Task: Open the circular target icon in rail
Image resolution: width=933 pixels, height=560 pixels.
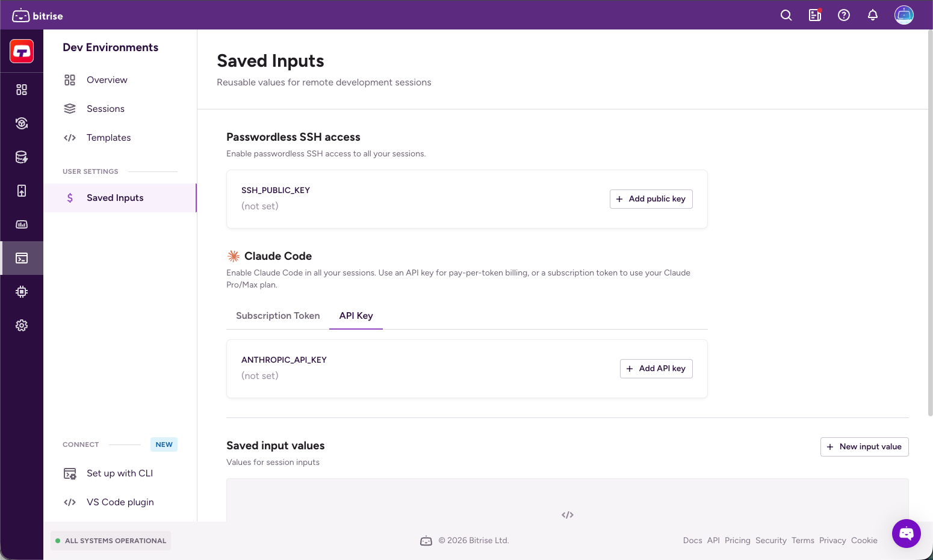Action: (22, 123)
